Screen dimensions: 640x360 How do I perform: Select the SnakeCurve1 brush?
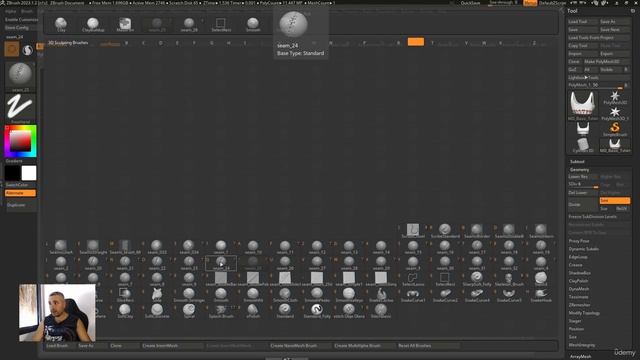pos(413,295)
